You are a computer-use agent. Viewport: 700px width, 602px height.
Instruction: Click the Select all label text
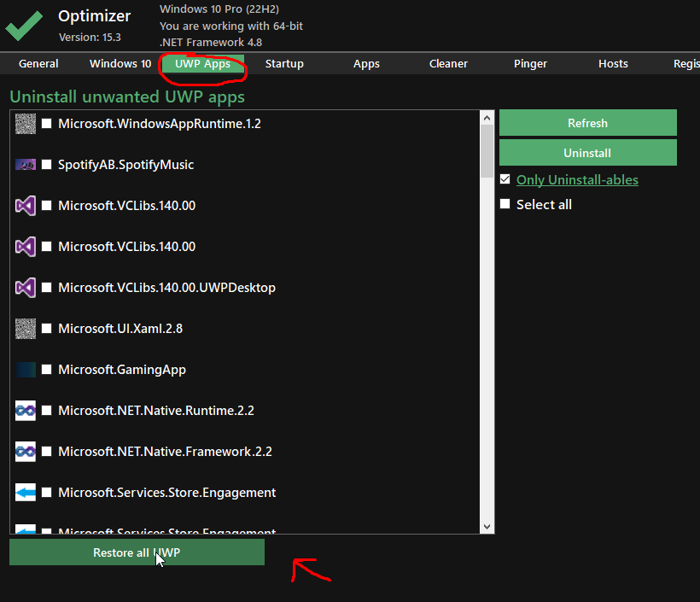point(544,205)
